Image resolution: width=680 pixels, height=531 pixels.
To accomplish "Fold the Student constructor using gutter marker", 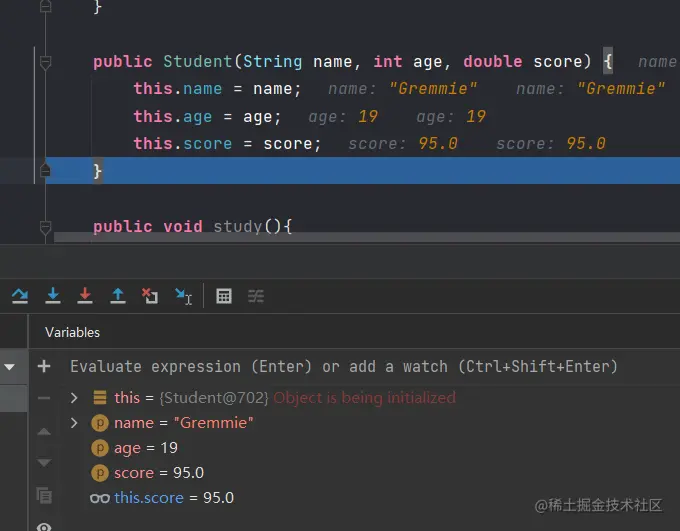I will coord(46,62).
